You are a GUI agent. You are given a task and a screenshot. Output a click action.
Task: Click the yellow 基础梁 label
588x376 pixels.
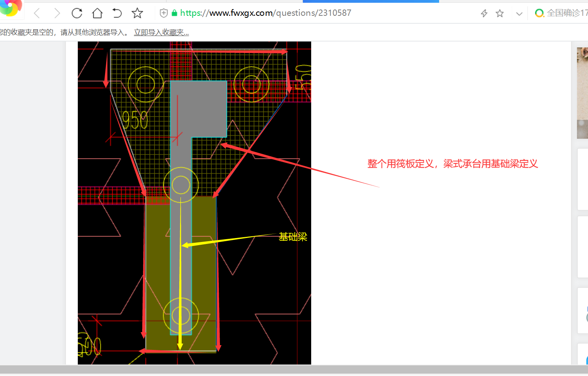293,237
